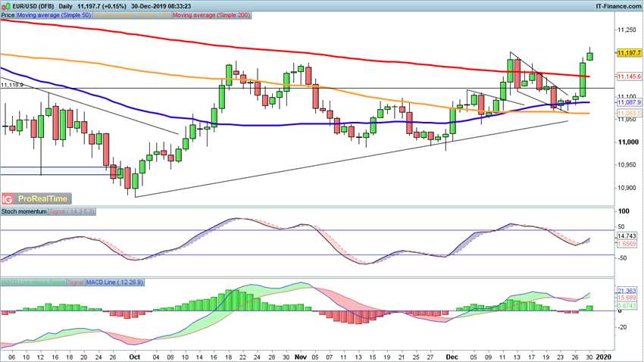Click the MACD Line (12 26 9) label
Image resolution: width=644 pixels, height=362 pixels.
pyautogui.click(x=114, y=282)
